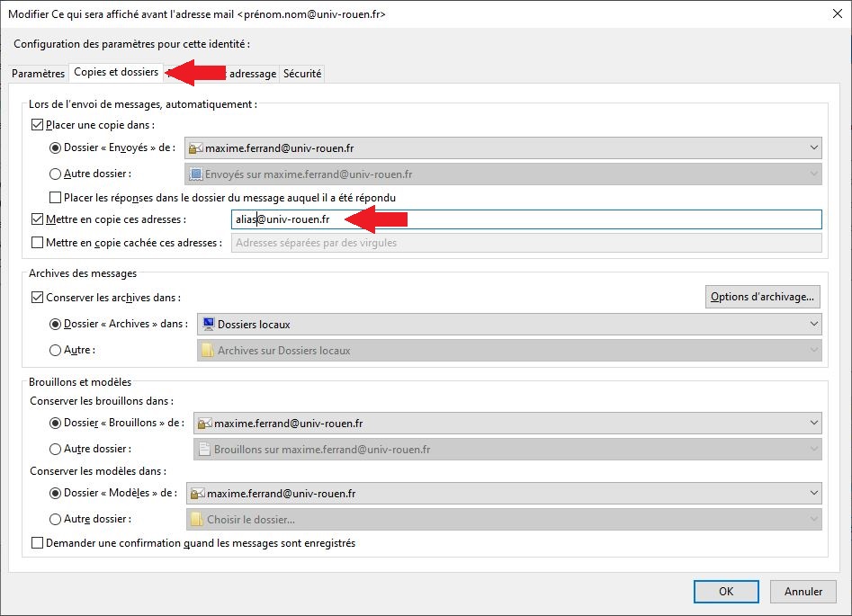Select 'Autre' radio under archives
The image size is (852, 616).
(56, 350)
